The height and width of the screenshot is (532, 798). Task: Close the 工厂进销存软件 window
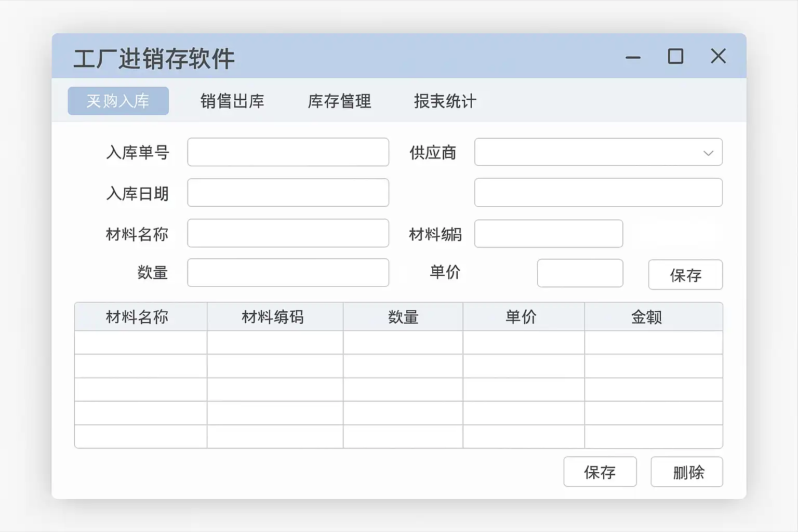719,56
